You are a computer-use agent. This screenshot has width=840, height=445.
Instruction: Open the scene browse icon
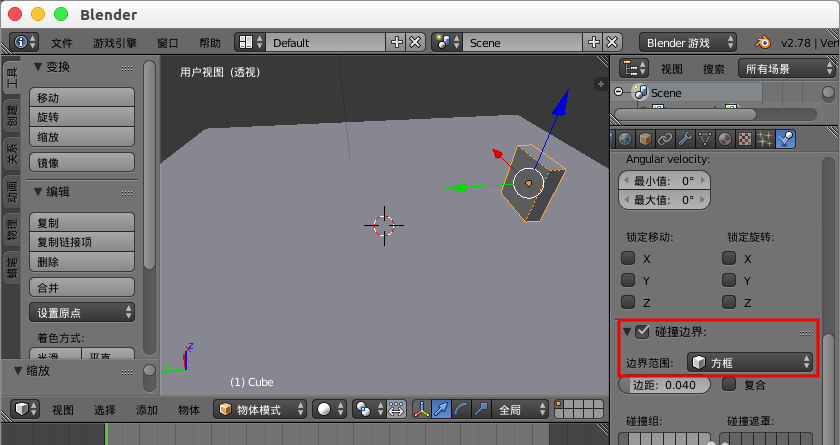447,42
